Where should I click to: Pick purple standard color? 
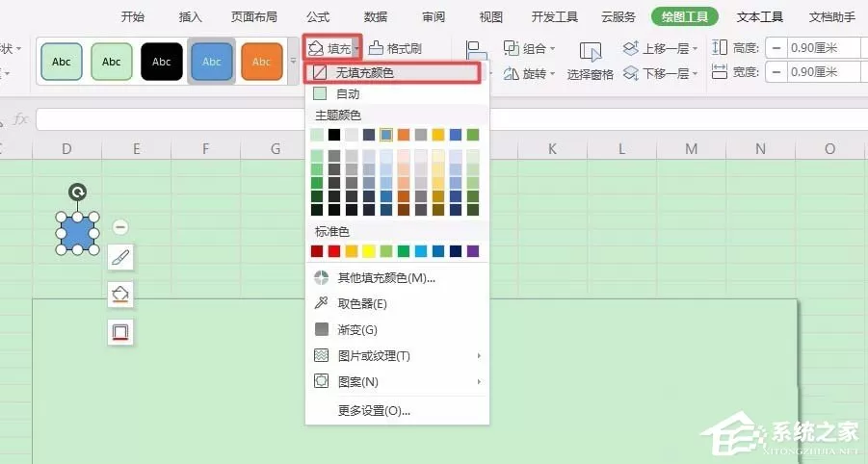pyautogui.click(x=473, y=251)
